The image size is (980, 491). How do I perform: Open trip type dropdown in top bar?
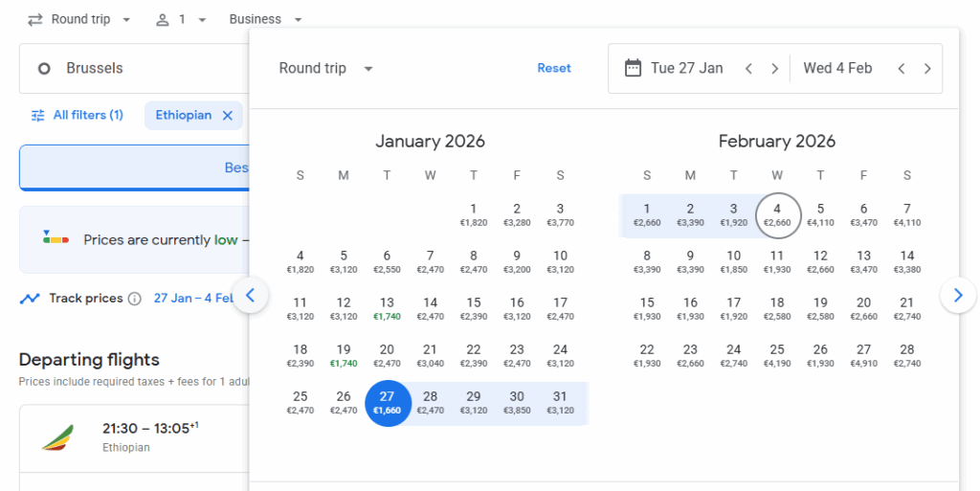(x=79, y=19)
